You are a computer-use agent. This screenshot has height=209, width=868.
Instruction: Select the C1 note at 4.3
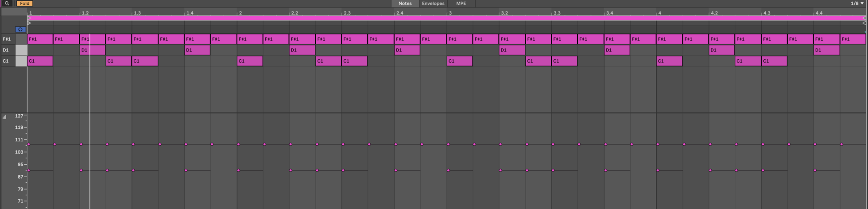[x=774, y=61]
